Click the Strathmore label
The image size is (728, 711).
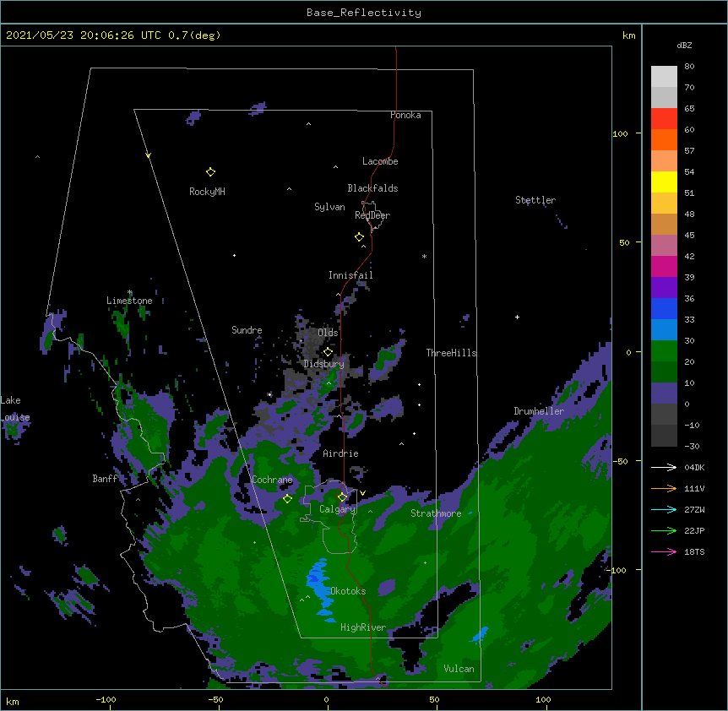(x=436, y=513)
